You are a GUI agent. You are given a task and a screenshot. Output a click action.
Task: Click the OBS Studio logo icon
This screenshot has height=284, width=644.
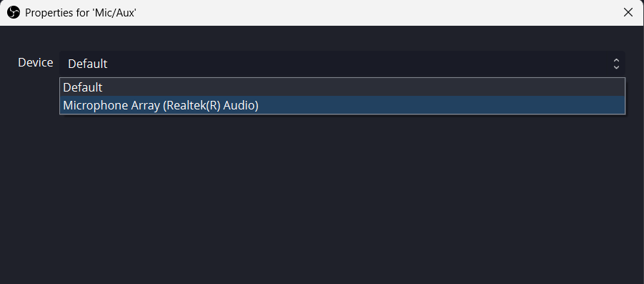pos(13,13)
